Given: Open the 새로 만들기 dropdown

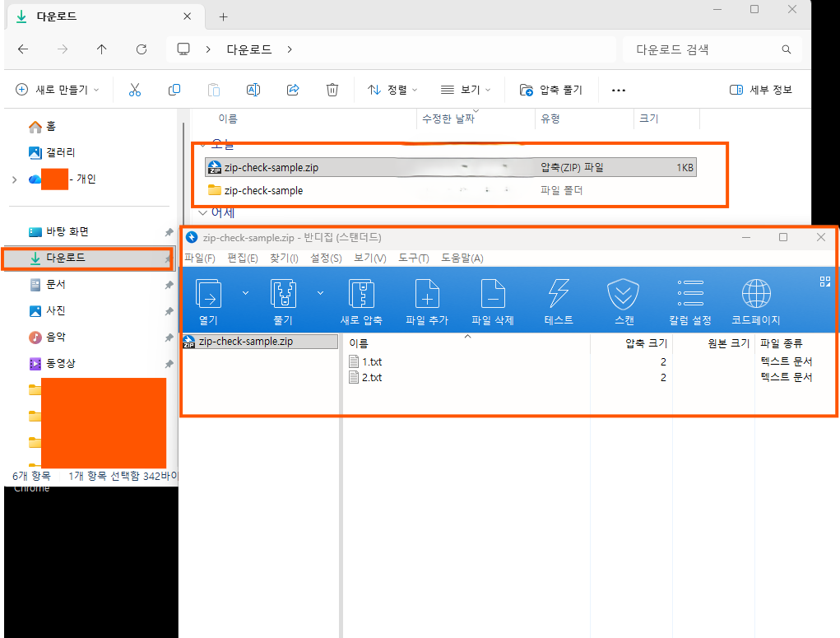Looking at the screenshot, I should 58,90.
